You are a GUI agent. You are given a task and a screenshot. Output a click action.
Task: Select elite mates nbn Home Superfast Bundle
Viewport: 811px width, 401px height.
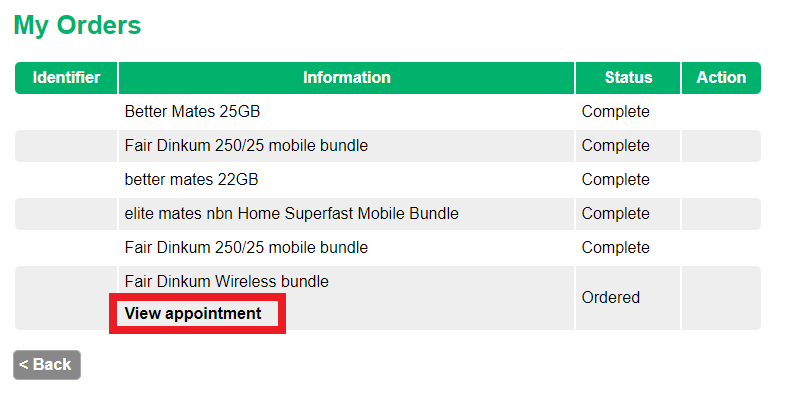[x=291, y=214]
